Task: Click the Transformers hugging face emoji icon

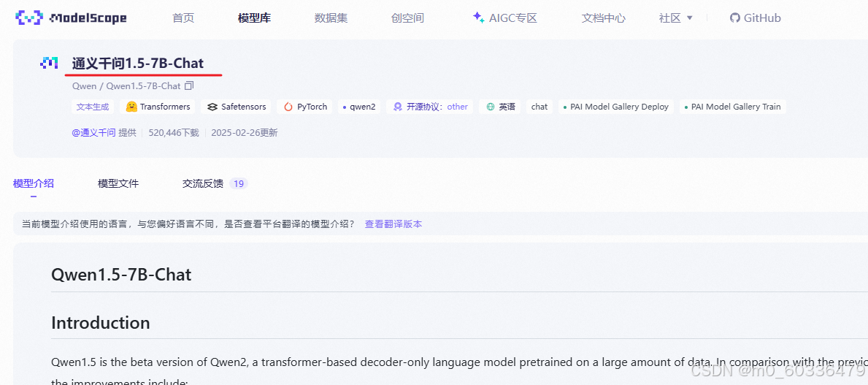Action: tap(131, 107)
